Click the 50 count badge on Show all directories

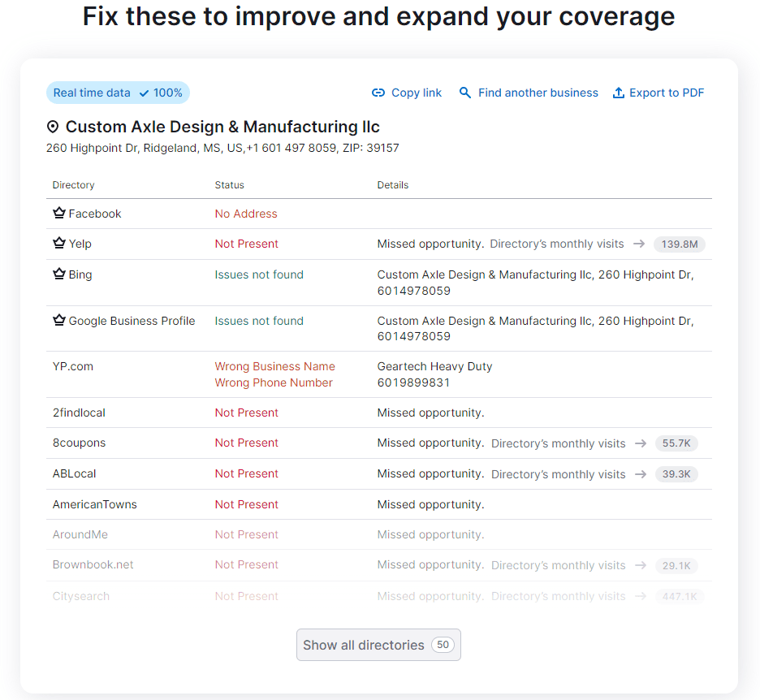click(x=443, y=645)
